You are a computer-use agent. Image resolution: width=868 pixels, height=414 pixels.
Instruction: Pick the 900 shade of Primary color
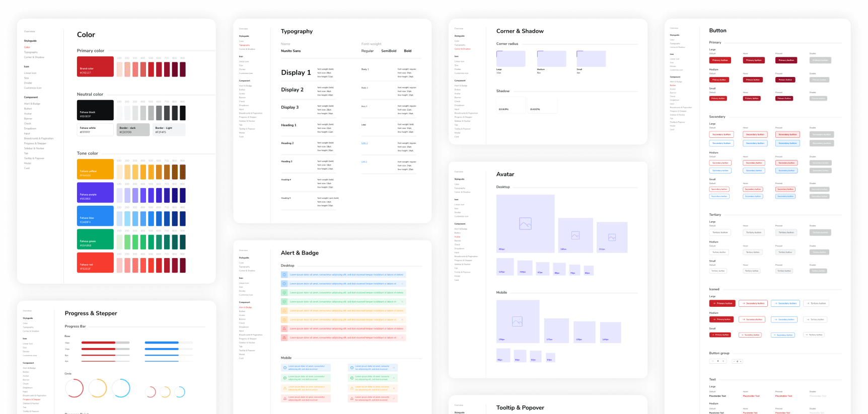pyautogui.click(x=182, y=69)
